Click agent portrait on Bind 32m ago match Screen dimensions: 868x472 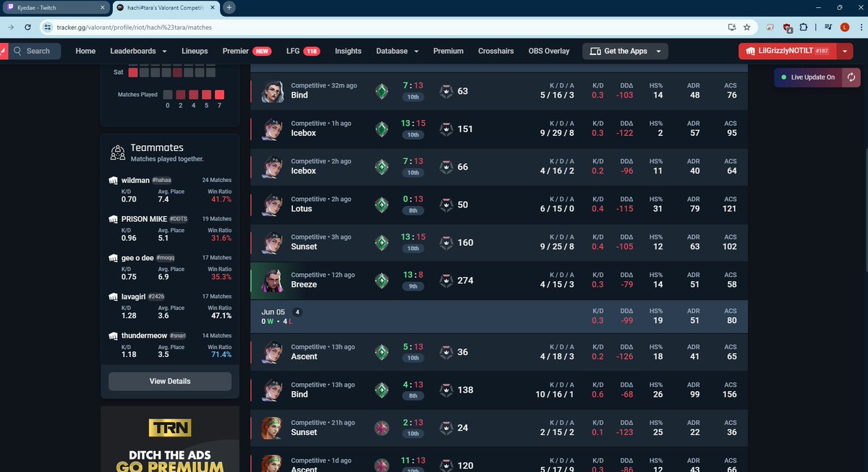point(273,91)
